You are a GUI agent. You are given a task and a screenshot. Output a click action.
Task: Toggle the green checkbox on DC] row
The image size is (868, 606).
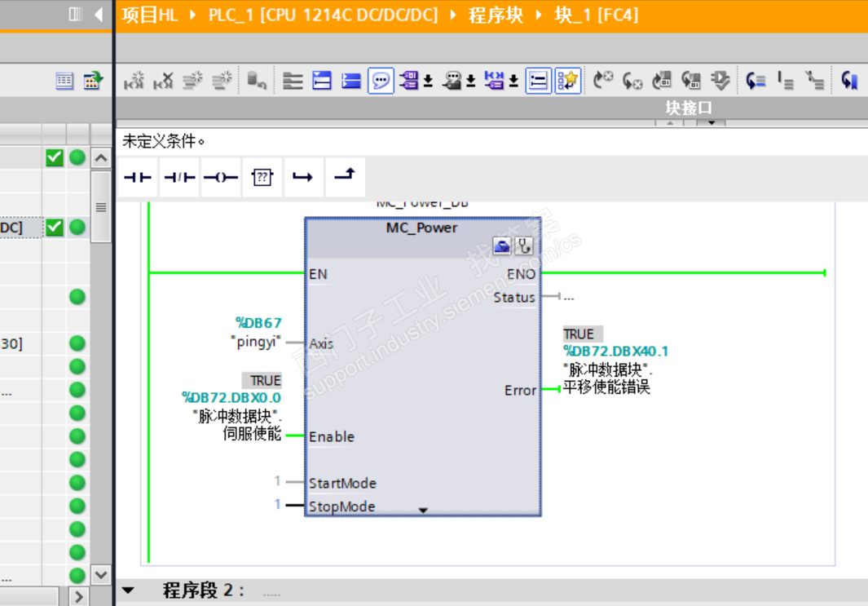tap(55, 228)
